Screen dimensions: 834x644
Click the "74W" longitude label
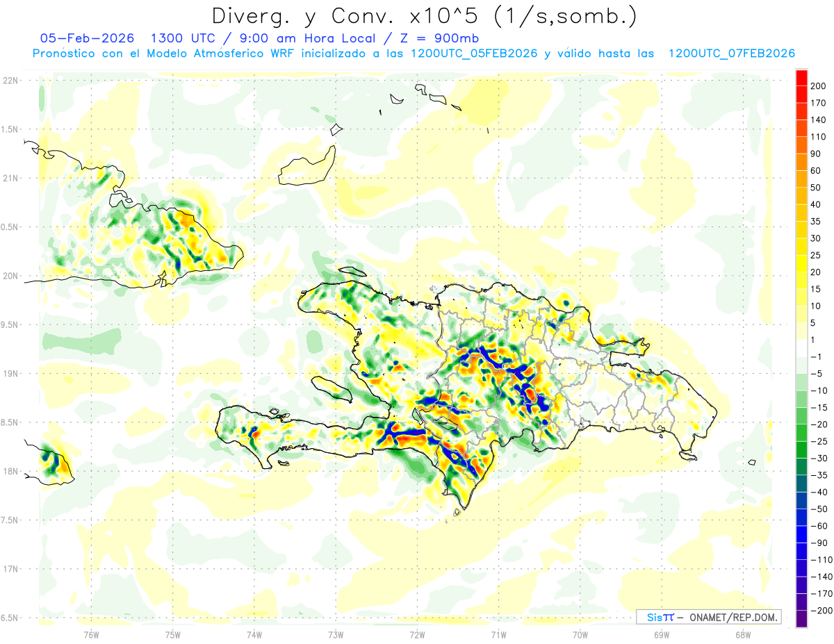point(254,634)
